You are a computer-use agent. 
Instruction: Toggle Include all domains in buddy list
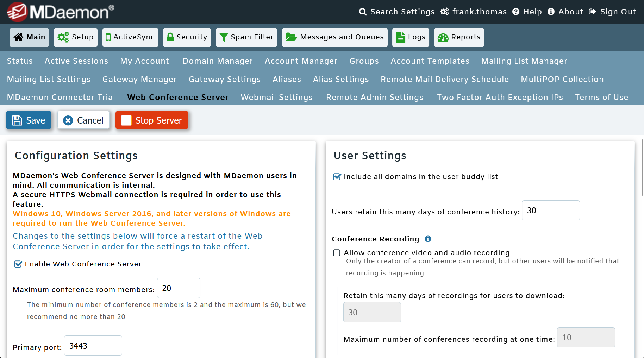(337, 177)
